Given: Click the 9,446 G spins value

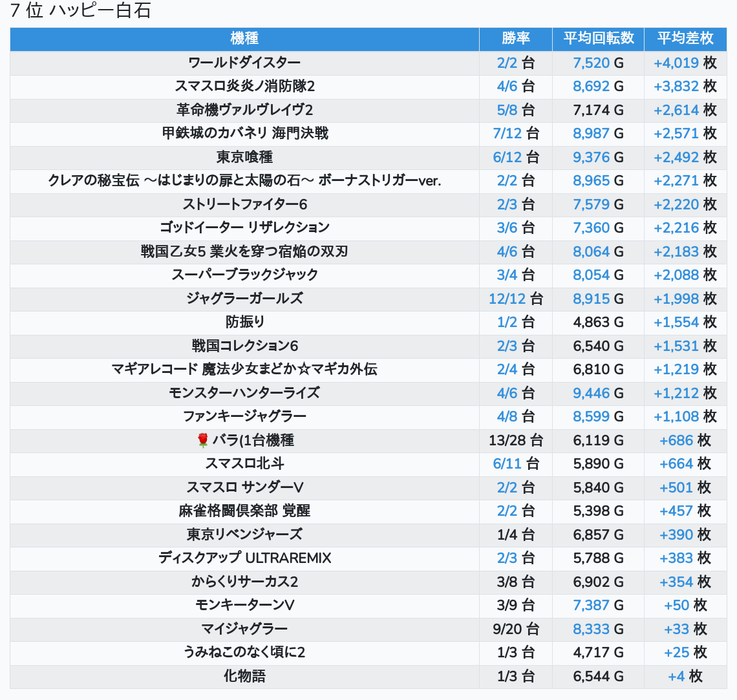Looking at the screenshot, I should point(599,393).
